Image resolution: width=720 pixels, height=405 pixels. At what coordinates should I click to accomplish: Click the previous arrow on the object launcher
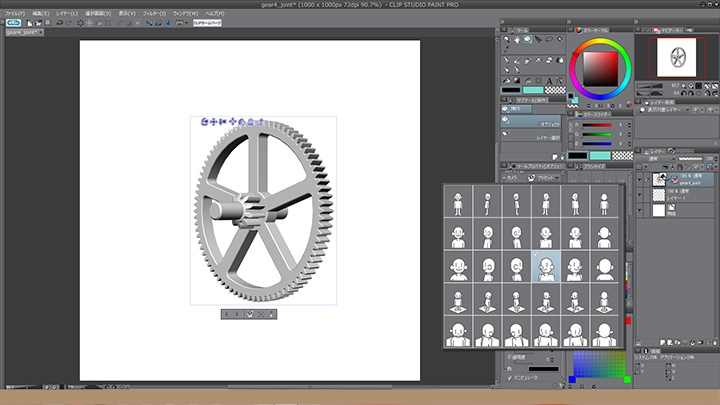click(x=226, y=314)
